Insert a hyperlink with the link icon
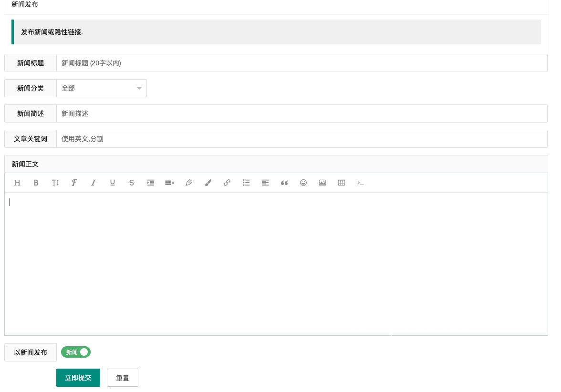The height and width of the screenshot is (392, 561). click(x=227, y=183)
